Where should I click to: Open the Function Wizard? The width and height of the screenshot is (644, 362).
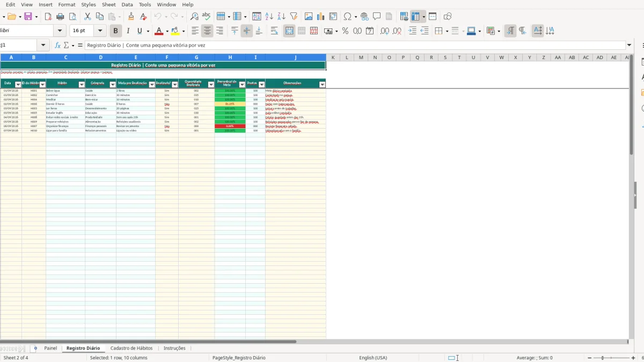[58, 46]
